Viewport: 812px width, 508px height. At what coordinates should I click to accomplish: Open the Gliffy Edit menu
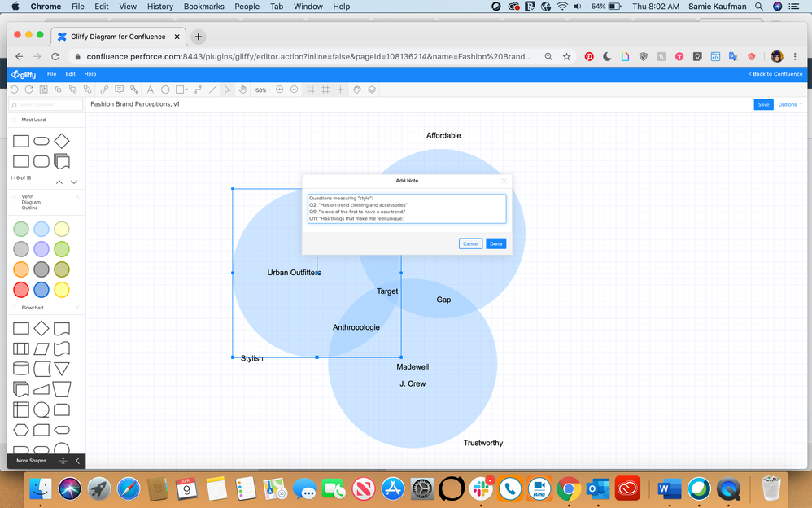[x=71, y=74]
